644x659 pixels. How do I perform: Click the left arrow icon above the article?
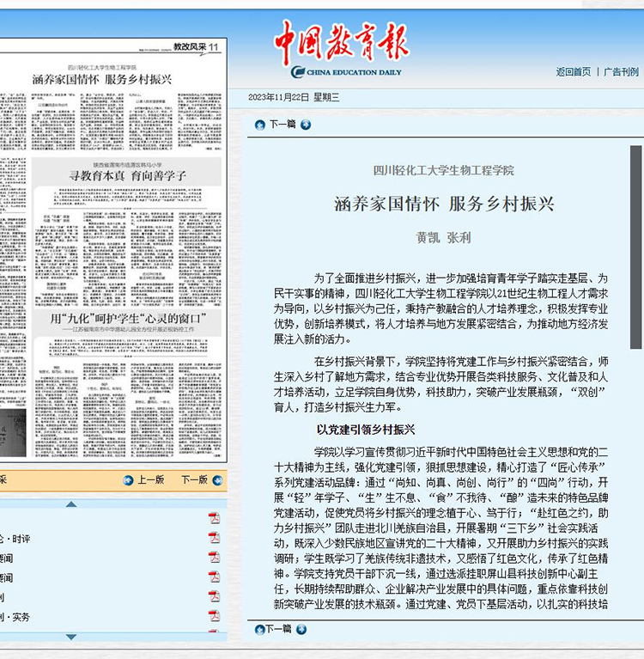(260, 125)
